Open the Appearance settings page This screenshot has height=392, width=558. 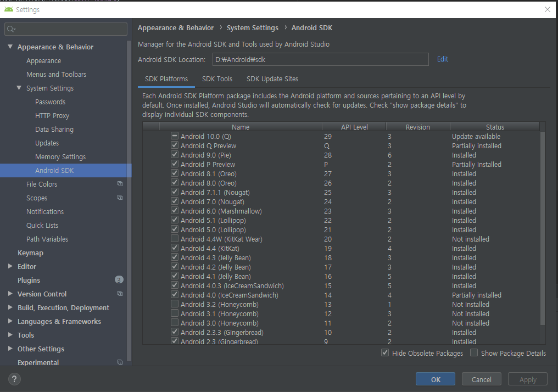(x=43, y=61)
